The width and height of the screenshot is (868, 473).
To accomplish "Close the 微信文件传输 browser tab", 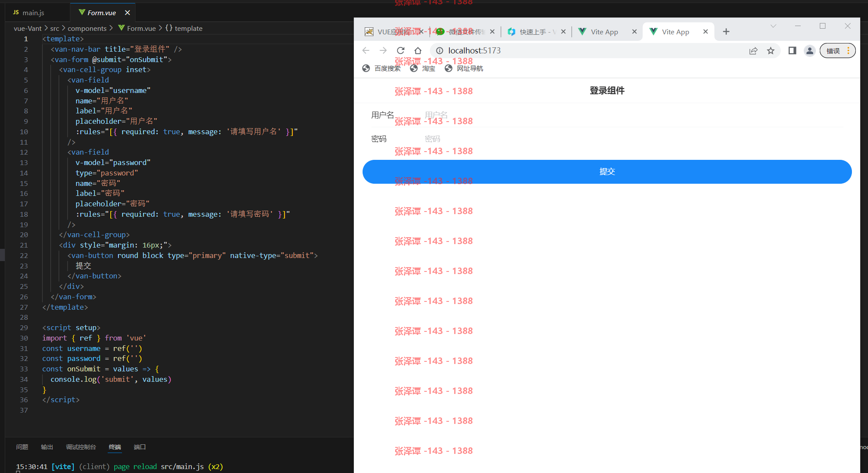I will click(492, 31).
